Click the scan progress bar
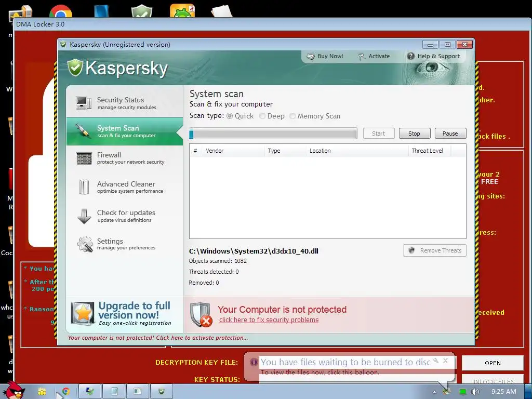Image resolution: width=532 pixels, height=399 pixels. [x=273, y=134]
